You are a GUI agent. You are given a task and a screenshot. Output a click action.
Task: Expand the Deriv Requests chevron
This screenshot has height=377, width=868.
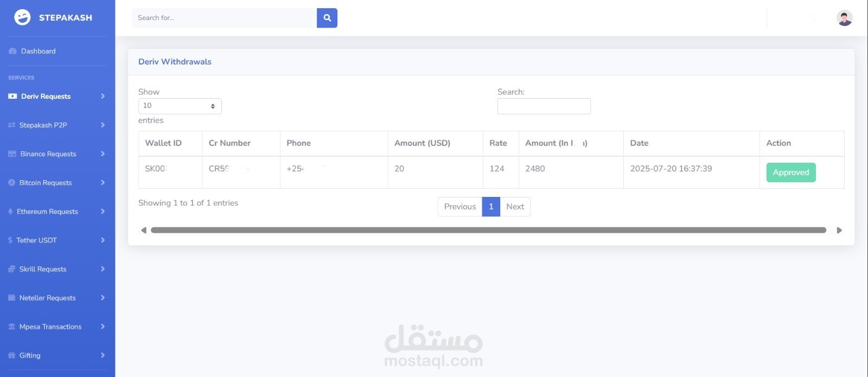pos(103,96)
